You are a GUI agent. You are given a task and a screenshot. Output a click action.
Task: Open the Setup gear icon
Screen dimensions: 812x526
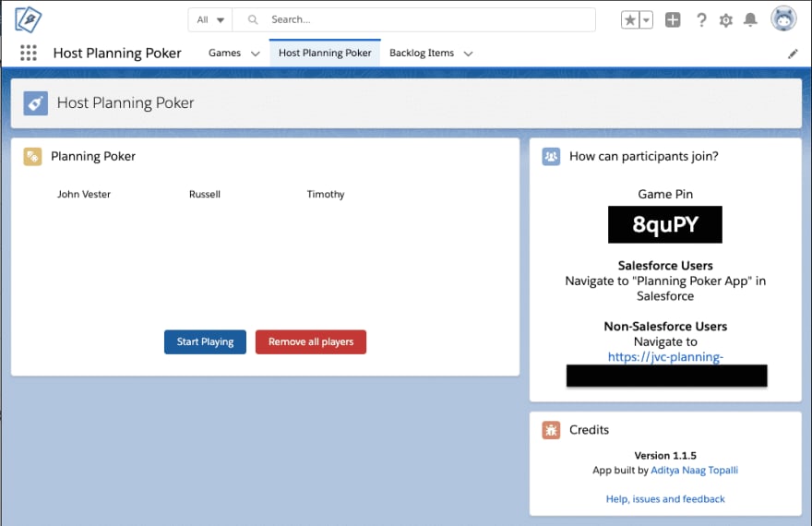(726, 20)
